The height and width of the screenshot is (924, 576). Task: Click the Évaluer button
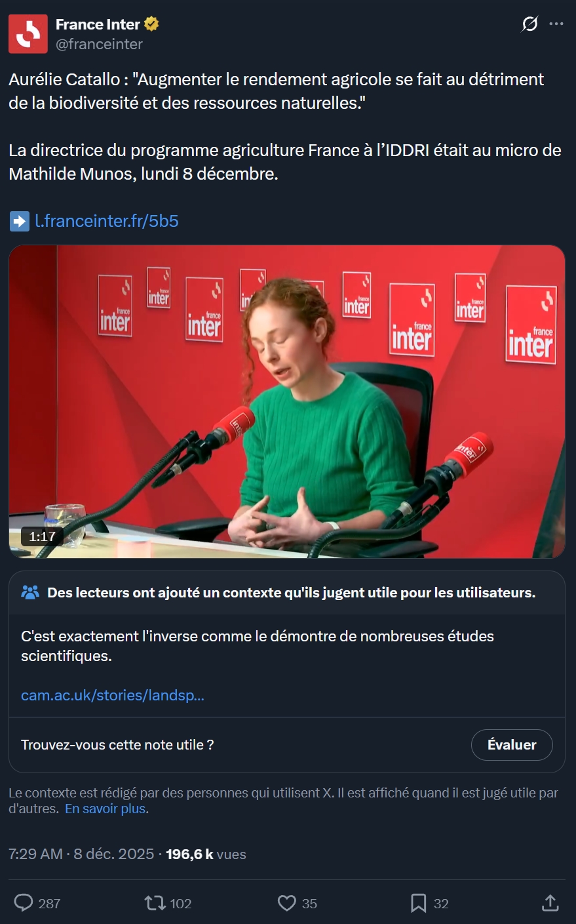point(512,745)
